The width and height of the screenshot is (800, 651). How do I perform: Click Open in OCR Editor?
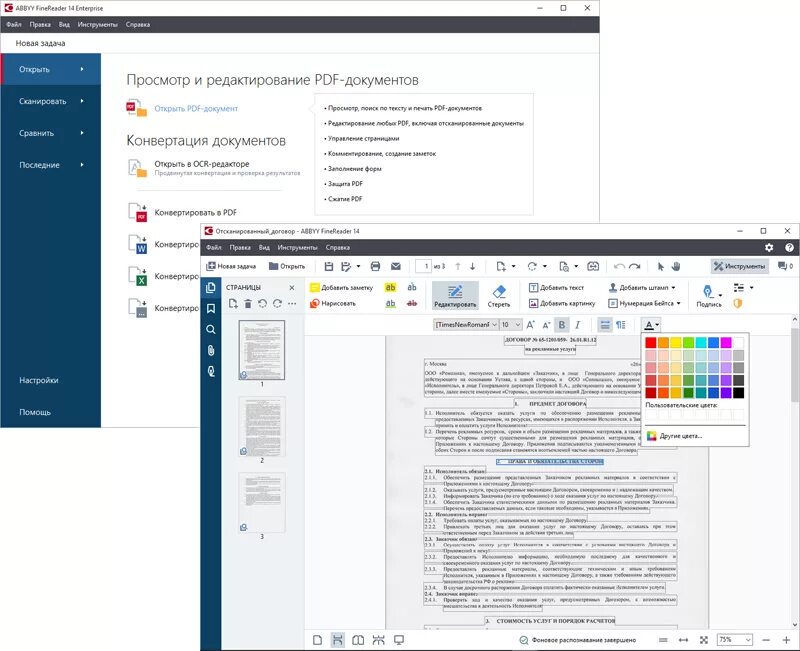point(202,164)
